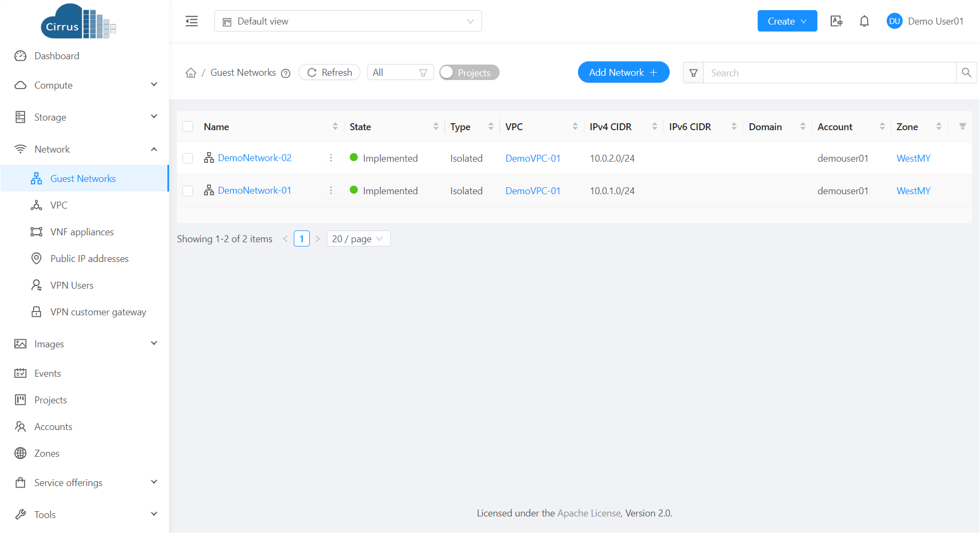The width and height of the screenshot is (980, 533).
Task: Click the search magnifier icon
Action: [966, 73]
